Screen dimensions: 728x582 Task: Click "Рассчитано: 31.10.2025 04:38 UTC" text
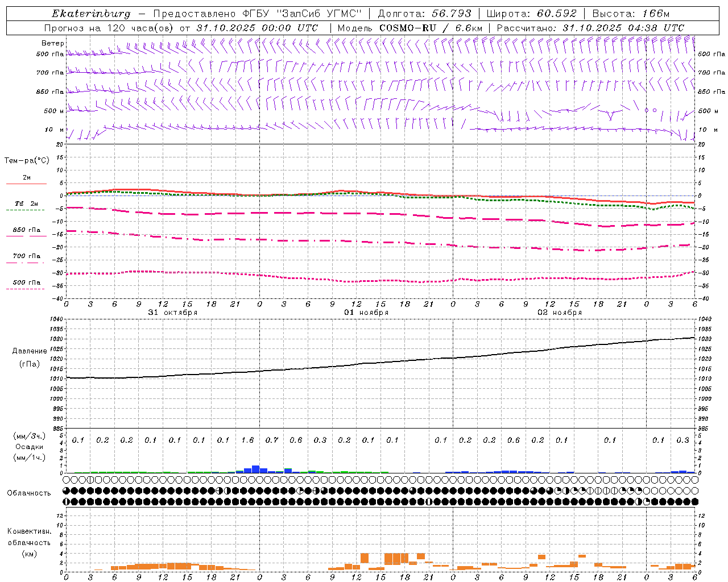click(x=590, y=28)
